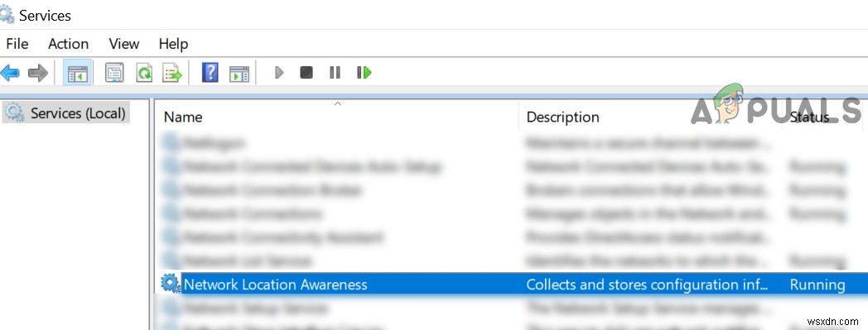Click the Stop Service square icon

(x=306, y=73)
